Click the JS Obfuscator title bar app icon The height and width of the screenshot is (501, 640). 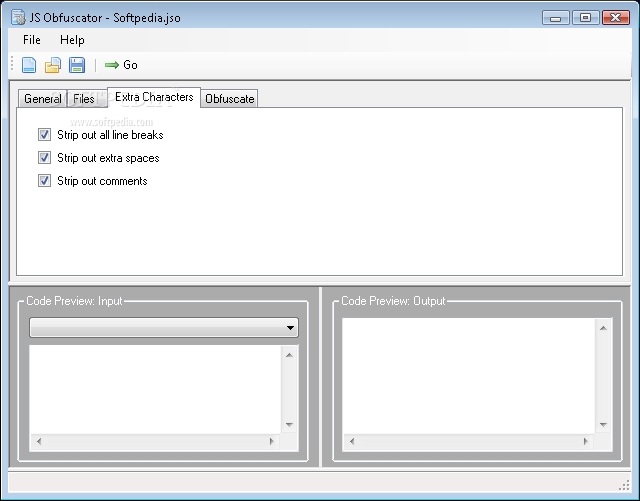click(18, 18)
